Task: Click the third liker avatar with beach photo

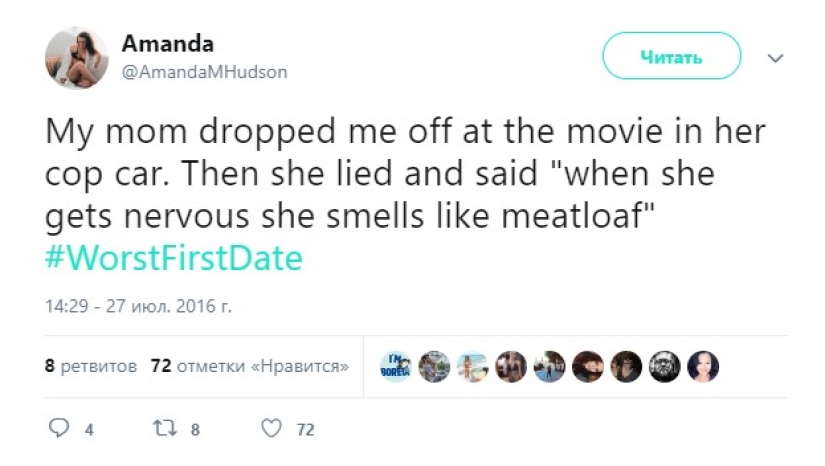Action: [473, 367]
